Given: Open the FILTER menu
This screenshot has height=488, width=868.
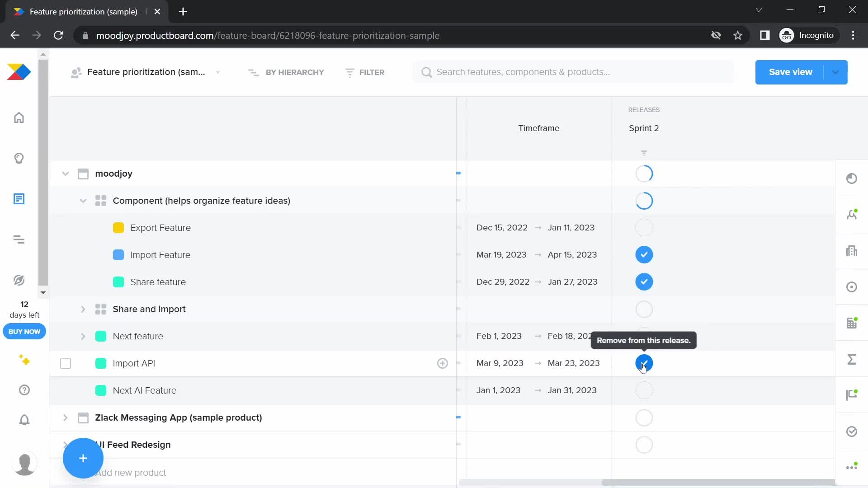Looking at the screenshot, I should point(365,72).
